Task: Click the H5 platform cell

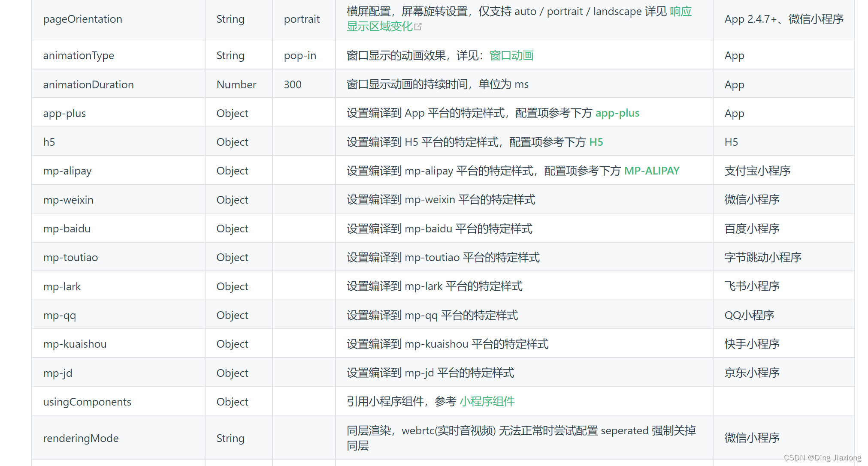Action: tap(784, 142)
